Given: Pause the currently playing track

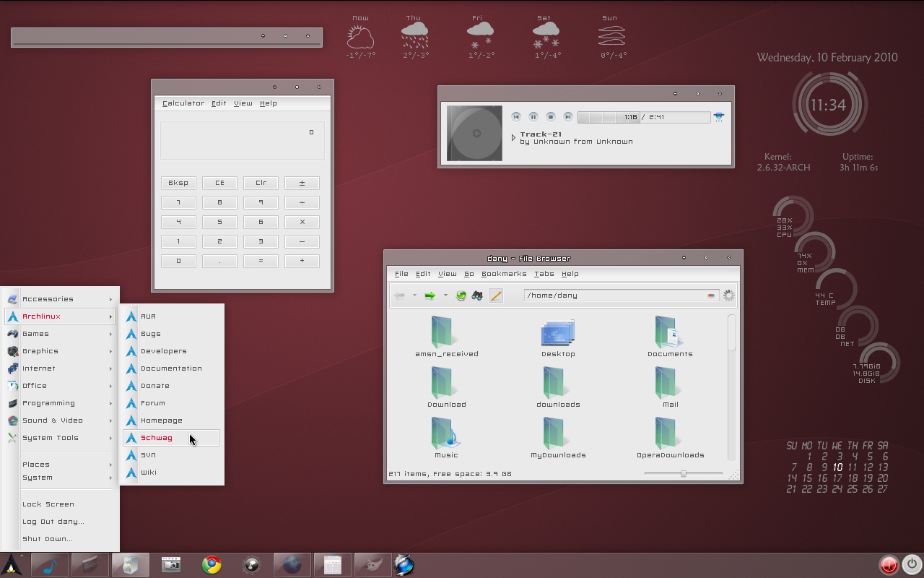Looking at the screenshot, I should point(533,117).
